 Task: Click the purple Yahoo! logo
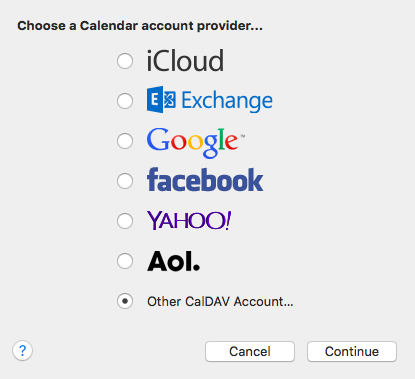click(189, 220)
